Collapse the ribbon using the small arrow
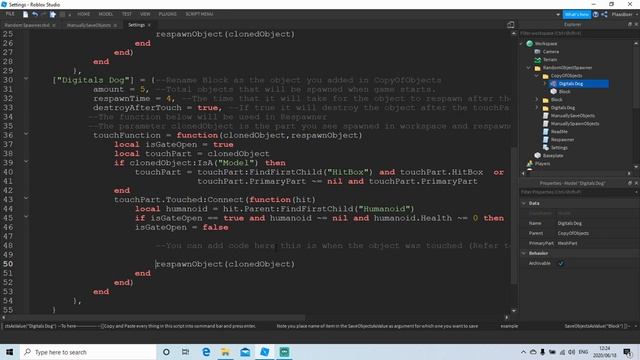Screen dimensions: 640x360 (x=558, y=14)
